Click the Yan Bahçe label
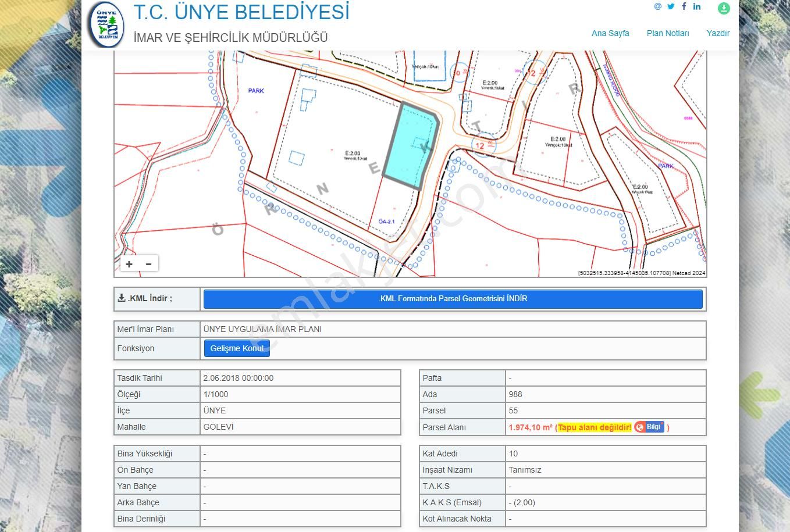 [x=137, y=486]
